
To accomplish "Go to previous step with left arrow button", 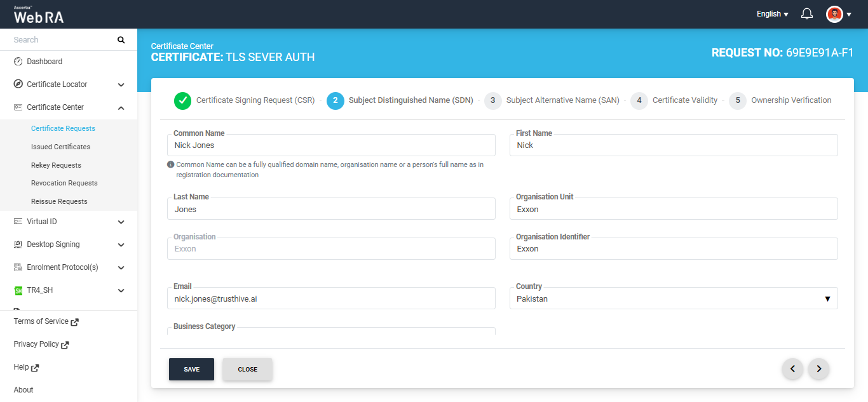I will point(792,368).
